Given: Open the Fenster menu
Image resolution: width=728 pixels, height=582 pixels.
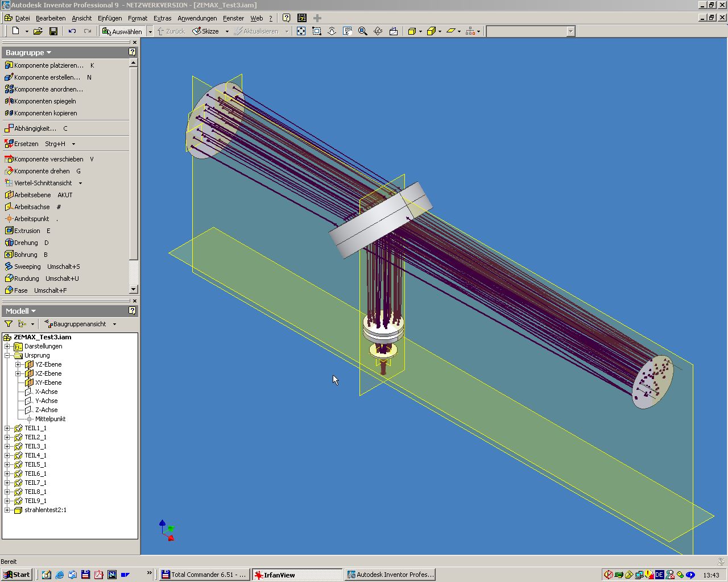Looking at the screenshot, I should pyautogui.click(x=234, y=18).
